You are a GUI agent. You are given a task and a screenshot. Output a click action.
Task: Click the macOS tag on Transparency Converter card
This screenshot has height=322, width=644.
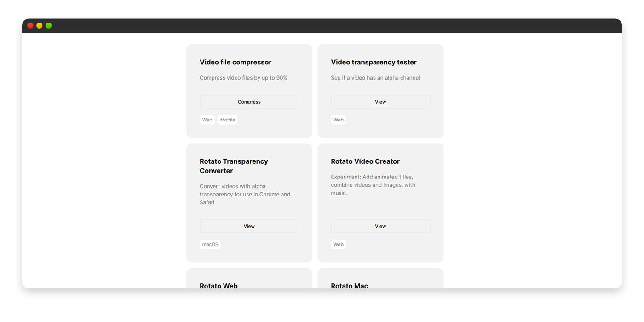pyautogui.click(x=210, y=244)
